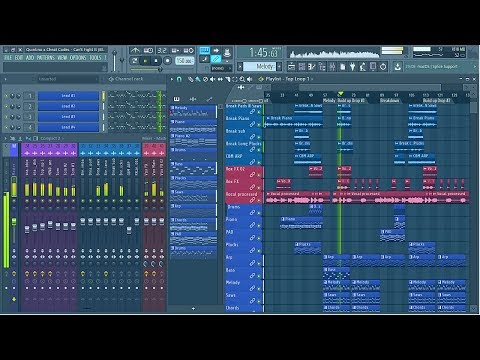Click the master volume slider near menu bar

(x=114, y=61)
